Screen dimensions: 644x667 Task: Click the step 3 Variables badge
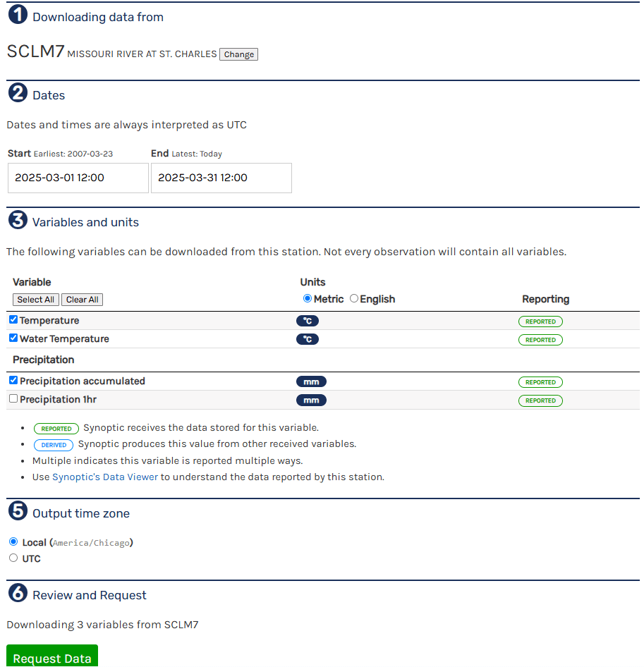point(18,221)
